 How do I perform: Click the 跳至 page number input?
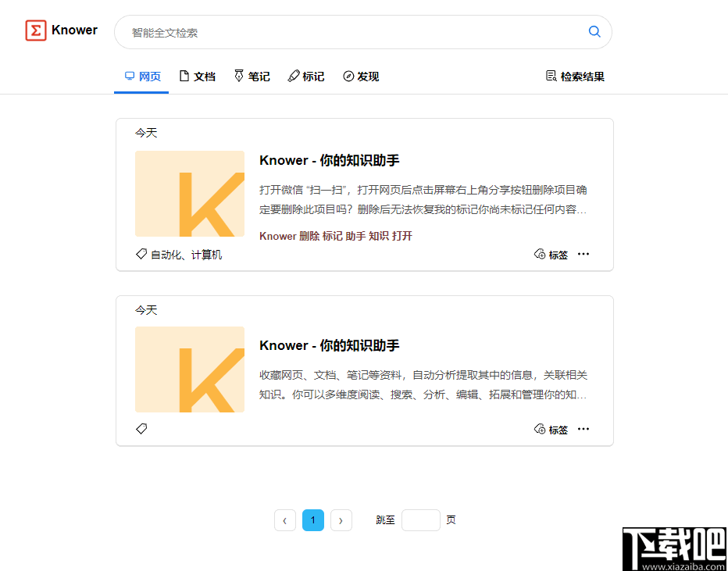click(x=421, y=520)
